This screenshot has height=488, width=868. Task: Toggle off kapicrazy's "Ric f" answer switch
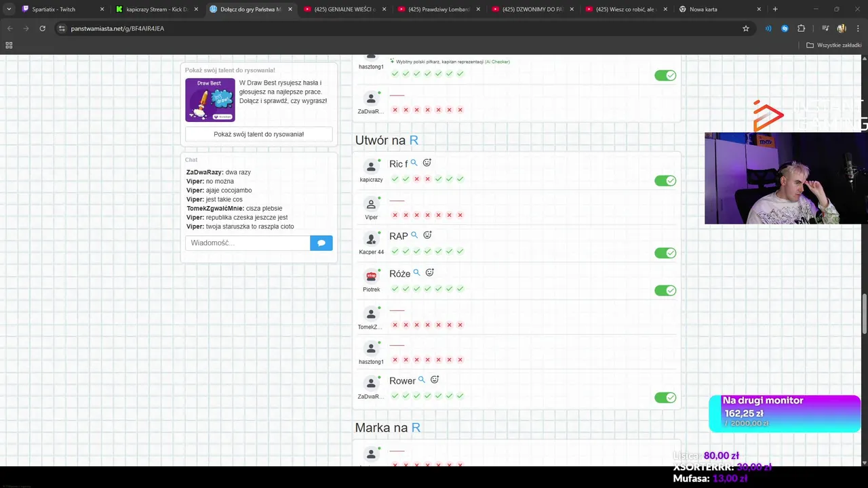[665, 181]
